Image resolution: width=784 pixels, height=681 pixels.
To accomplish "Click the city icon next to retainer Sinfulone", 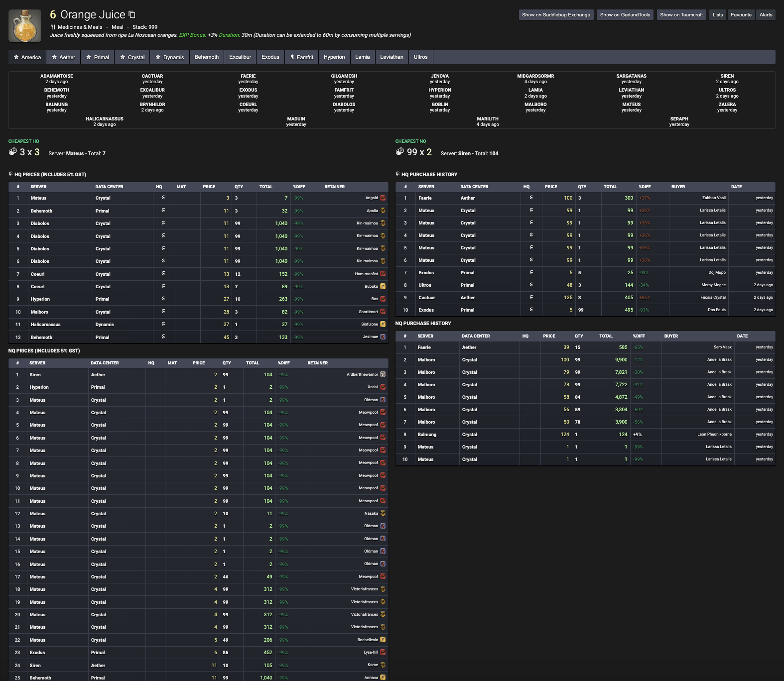I will 383,324.
